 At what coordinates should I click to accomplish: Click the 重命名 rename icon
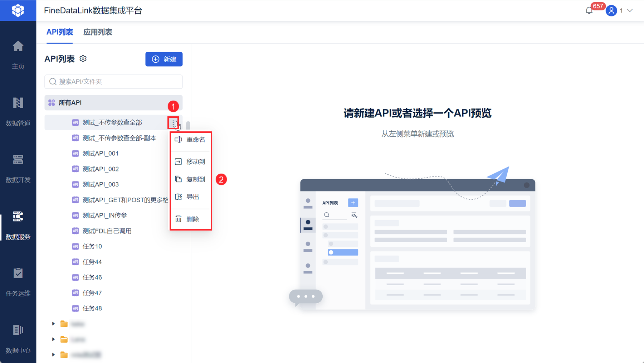pos(178,139)
